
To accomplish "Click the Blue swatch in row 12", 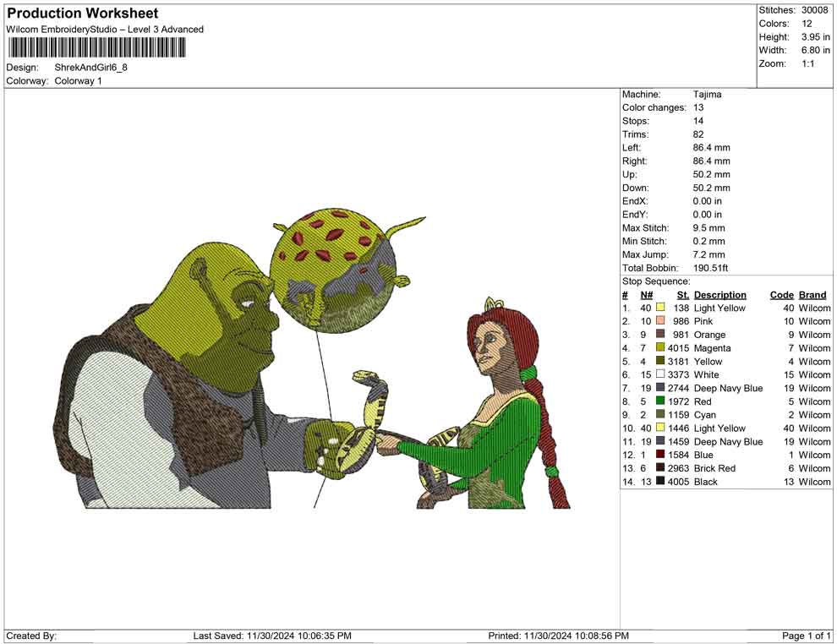I will pos(660,454).
